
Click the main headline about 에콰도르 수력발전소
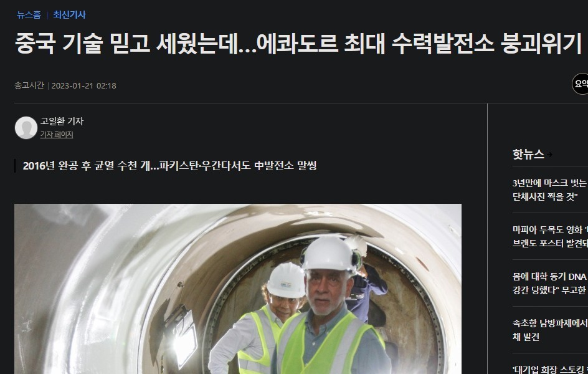tap(298, 44)
